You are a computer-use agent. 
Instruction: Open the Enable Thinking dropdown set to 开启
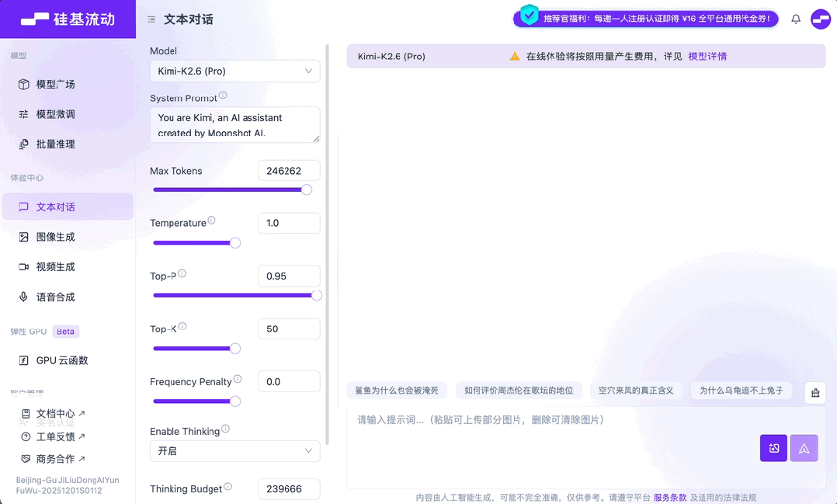[x=234, y=451]
